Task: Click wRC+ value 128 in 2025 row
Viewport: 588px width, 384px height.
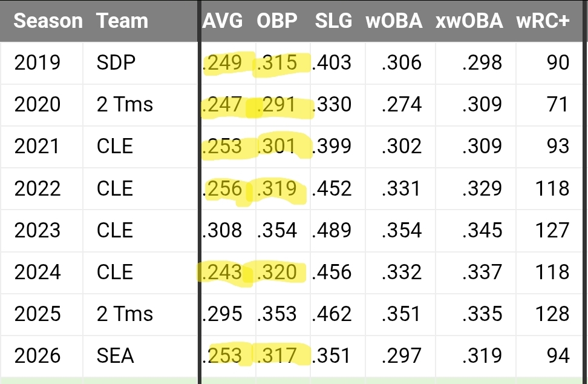Action: [552, 314]
